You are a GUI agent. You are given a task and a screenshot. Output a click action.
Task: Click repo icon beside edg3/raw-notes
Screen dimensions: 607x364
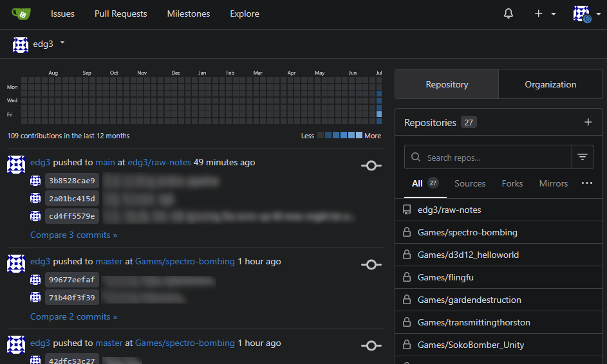click(x=406, y=210)
